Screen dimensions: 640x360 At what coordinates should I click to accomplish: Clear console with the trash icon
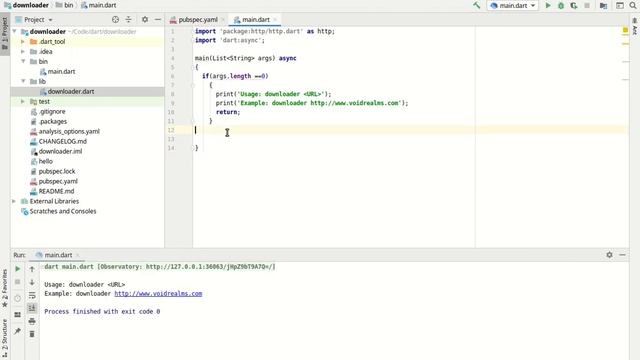tap(32, 334)
